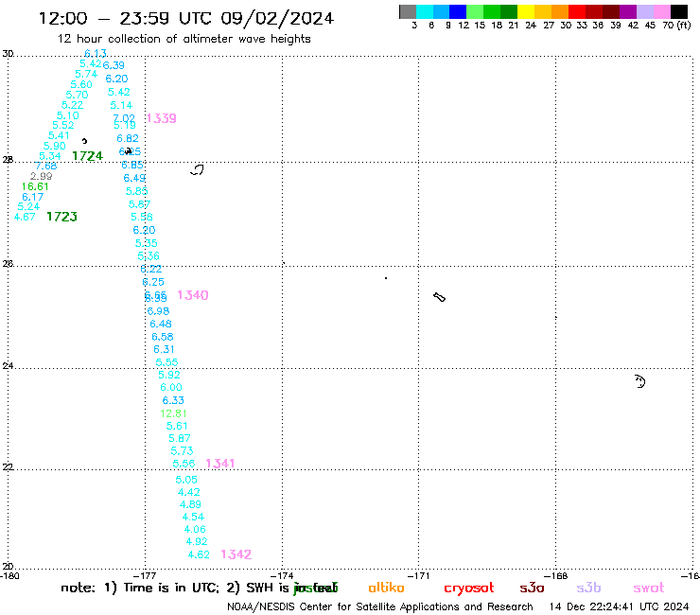Click the dark red s3a legend label
The image size is (700, 615).
coord(532,589)
